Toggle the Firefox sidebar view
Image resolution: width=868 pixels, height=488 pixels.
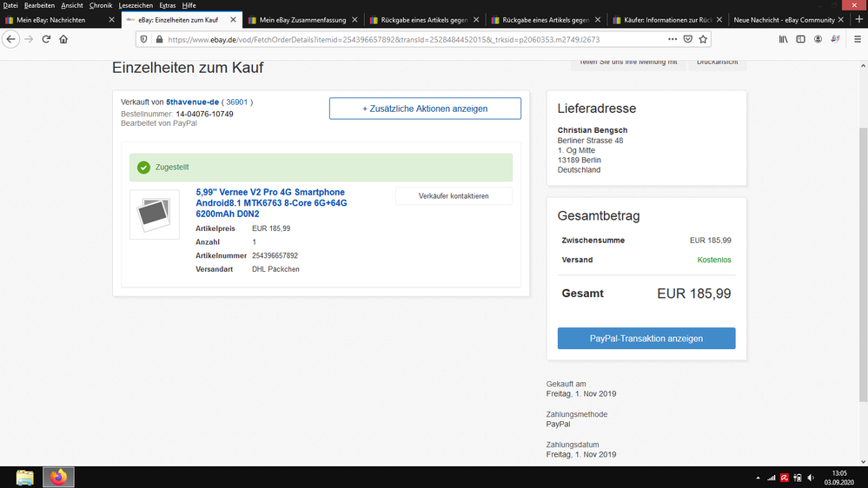pos(800,39)
